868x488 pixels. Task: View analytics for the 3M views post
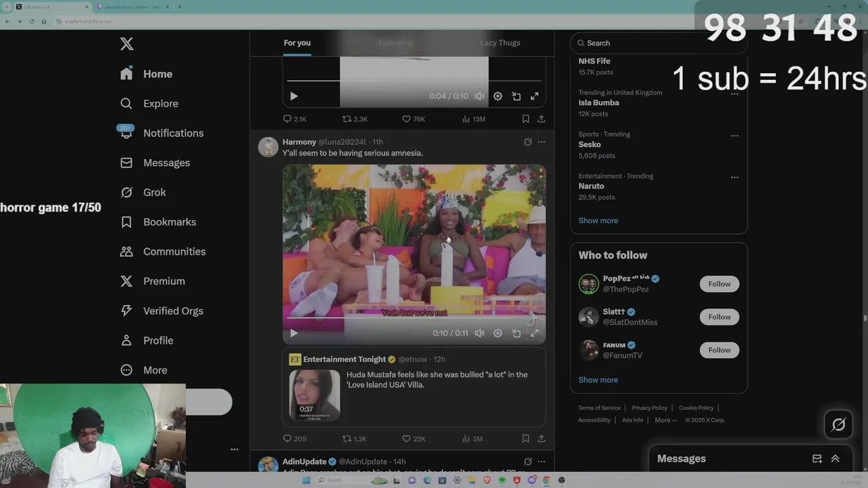click(472, 439)
